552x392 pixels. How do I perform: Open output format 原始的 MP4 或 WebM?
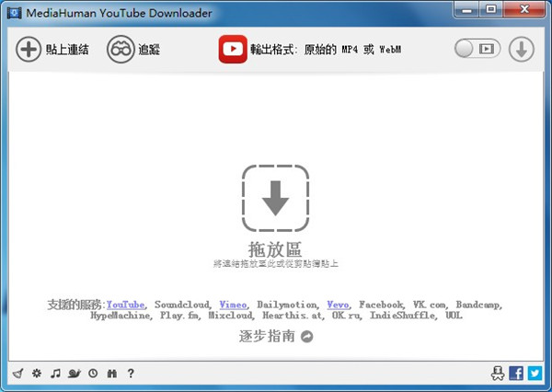point(352,50)
